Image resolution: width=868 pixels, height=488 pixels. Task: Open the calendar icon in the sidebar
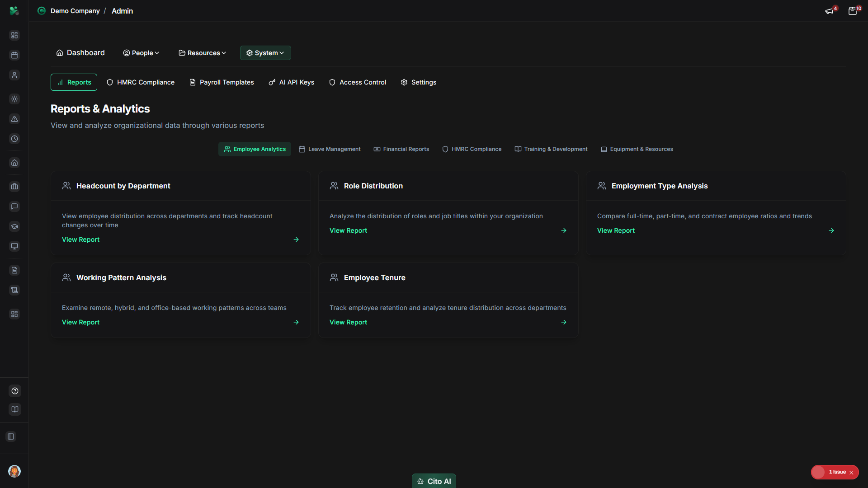(14, 55)
